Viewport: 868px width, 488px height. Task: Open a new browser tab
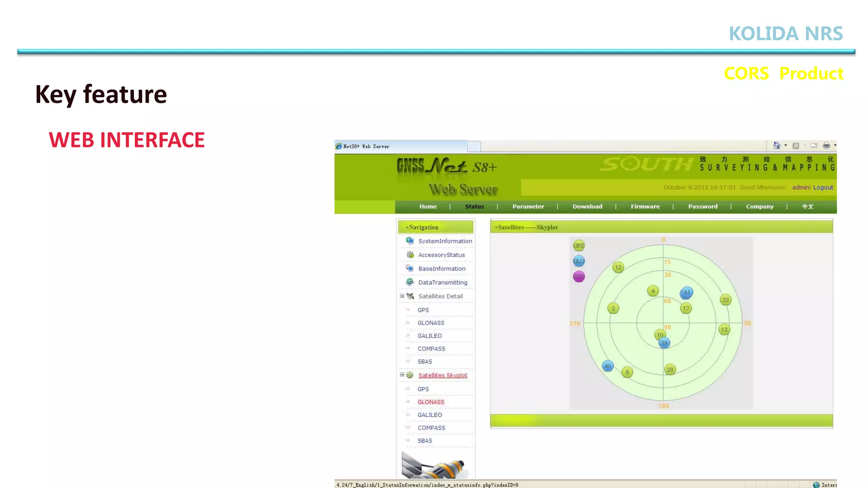pos(474,147)
